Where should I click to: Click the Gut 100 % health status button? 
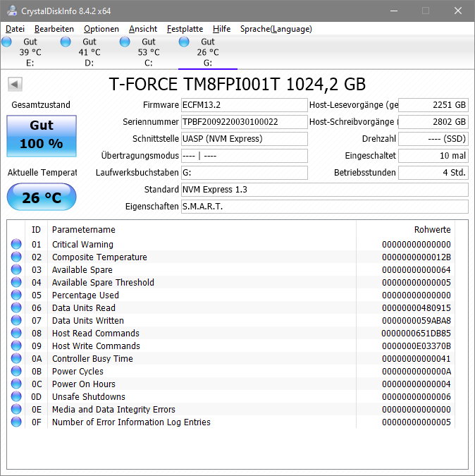(42, 135)
